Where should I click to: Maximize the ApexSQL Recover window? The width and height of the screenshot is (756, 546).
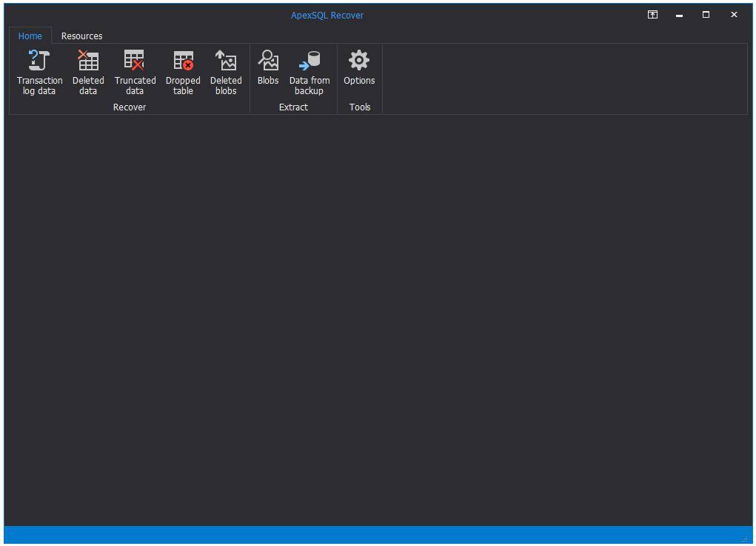point(706,14)
